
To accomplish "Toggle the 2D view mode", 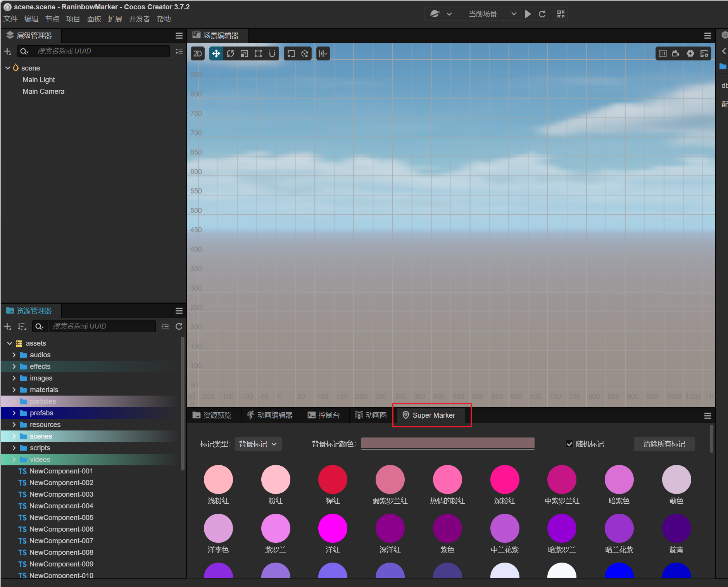I will click(198, 53).
